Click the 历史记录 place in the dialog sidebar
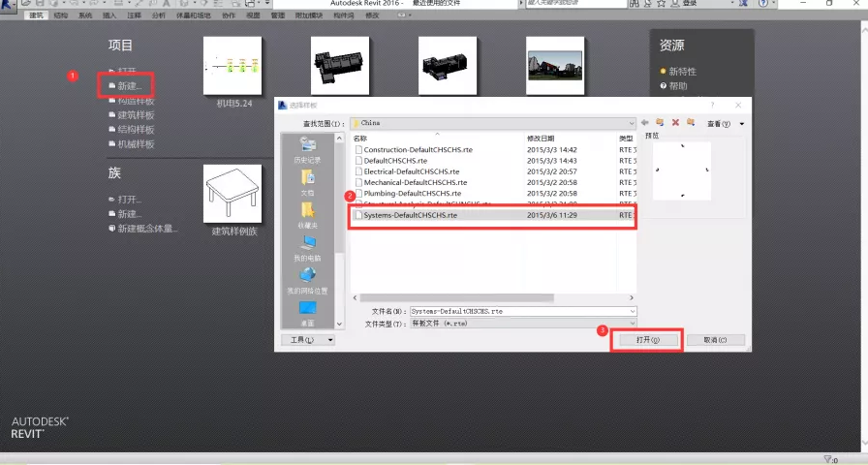The width and height of the screenshot is (868, 465). (x=307, y=150)
